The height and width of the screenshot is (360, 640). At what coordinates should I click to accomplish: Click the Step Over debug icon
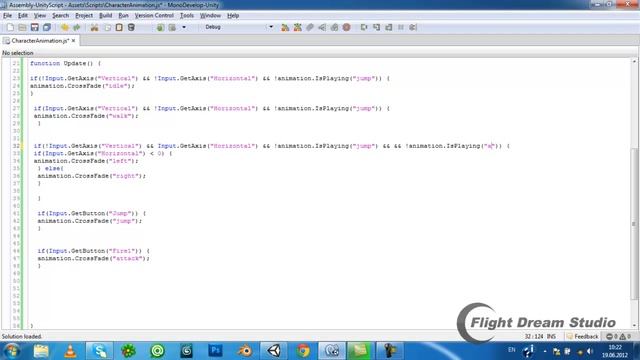pyautogui.click(x=364, y=27)
